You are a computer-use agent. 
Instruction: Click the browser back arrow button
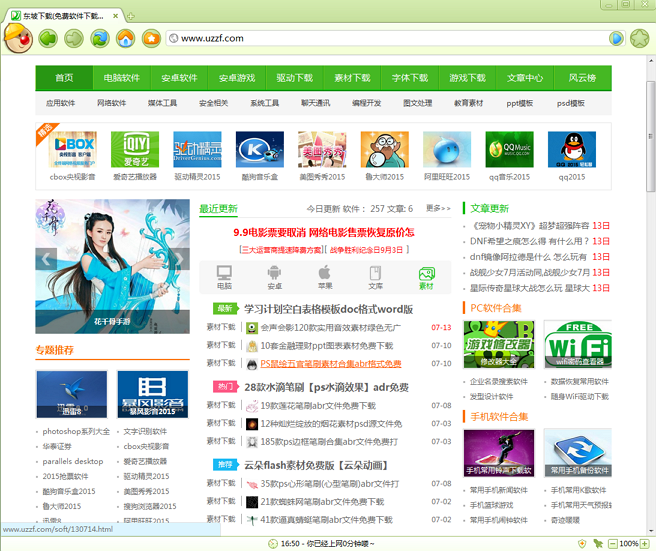point(49,38)
